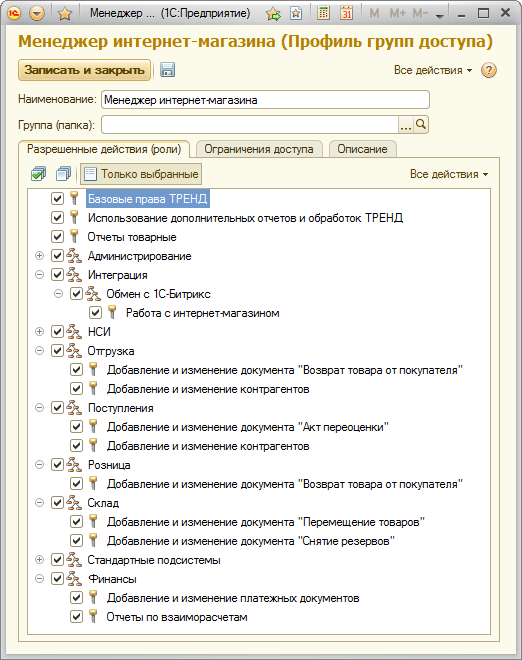Toggle the Акт переоценки document checkbox

click(x=76, y=426)
